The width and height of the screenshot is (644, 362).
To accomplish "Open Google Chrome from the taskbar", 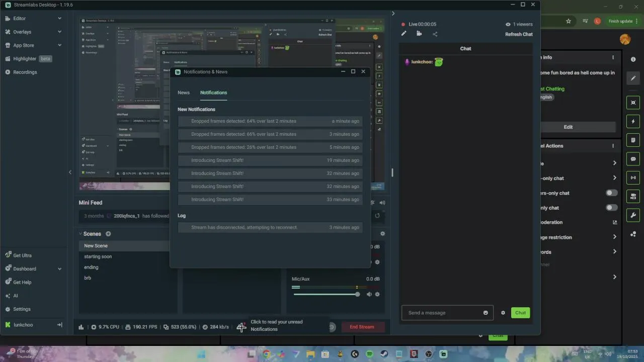I will tap(266, 354).
